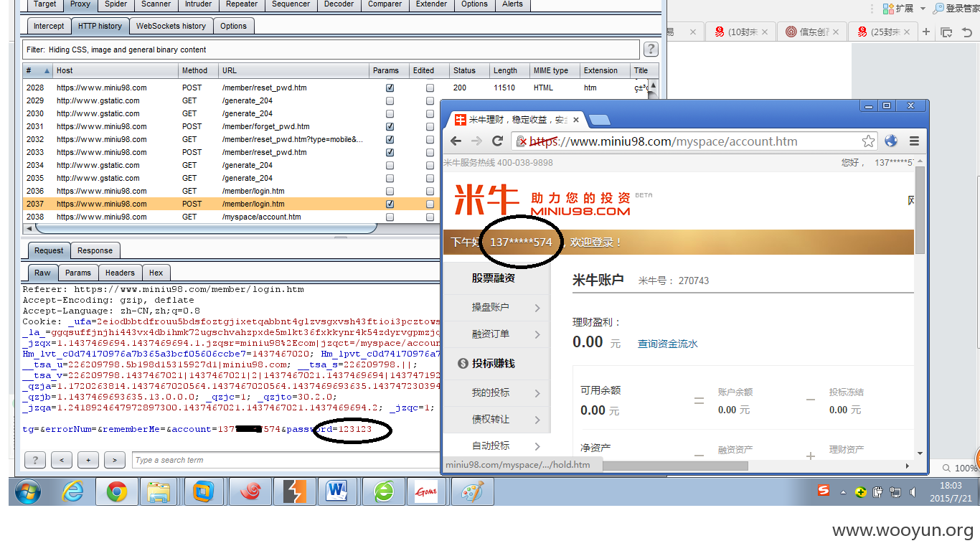
Task: Switch to the Intruder tab
Action: 199,4
